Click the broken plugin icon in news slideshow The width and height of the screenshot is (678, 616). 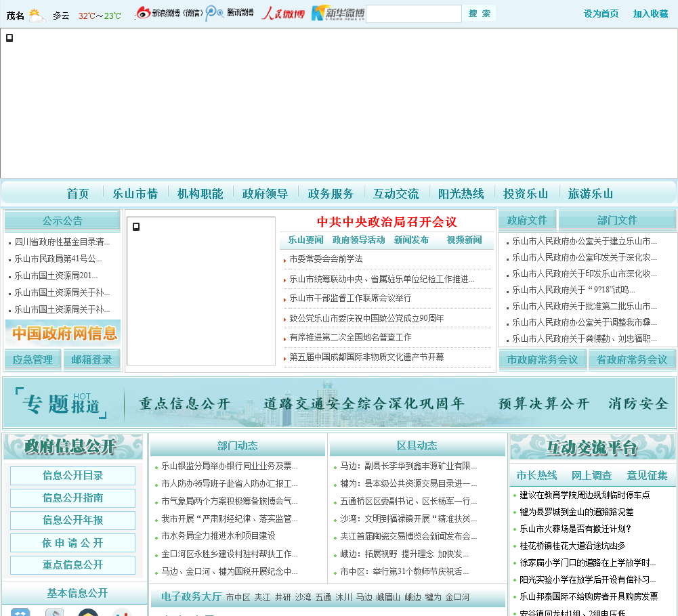(x=136, y=227)
